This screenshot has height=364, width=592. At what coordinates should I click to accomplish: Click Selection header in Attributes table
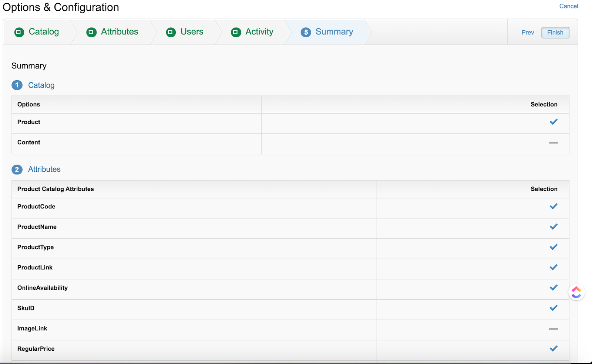[544, 189]
